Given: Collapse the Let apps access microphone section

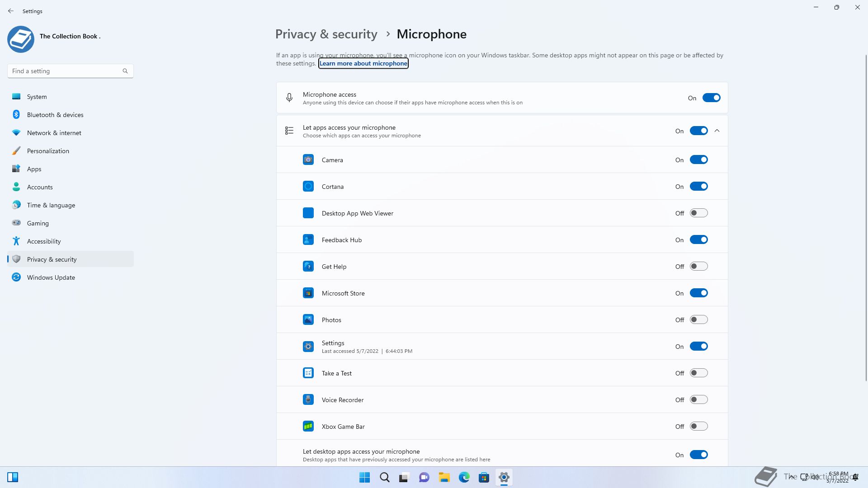Looking at the screenshot, I should point(717,131).
